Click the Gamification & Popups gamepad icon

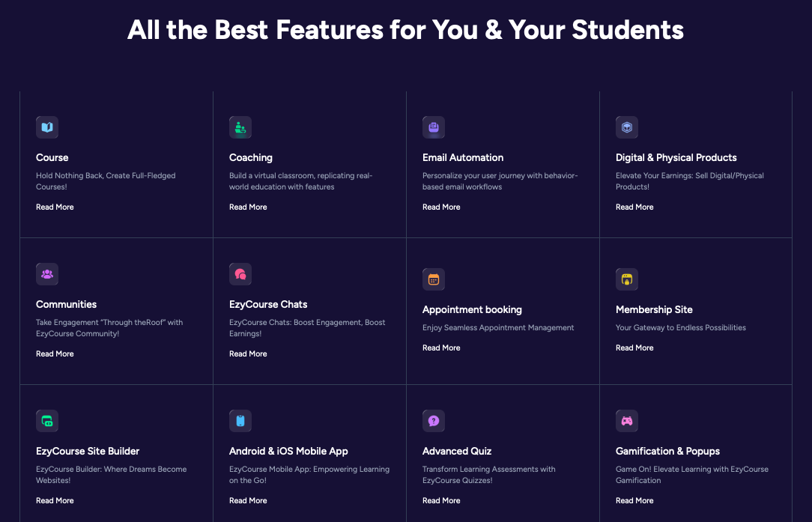click(627, 421)
